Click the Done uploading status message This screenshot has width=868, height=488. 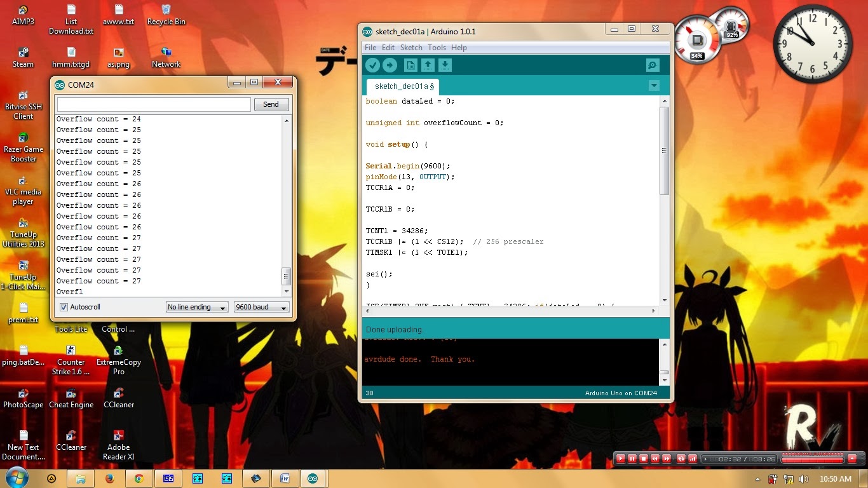[x=395, y=330]
